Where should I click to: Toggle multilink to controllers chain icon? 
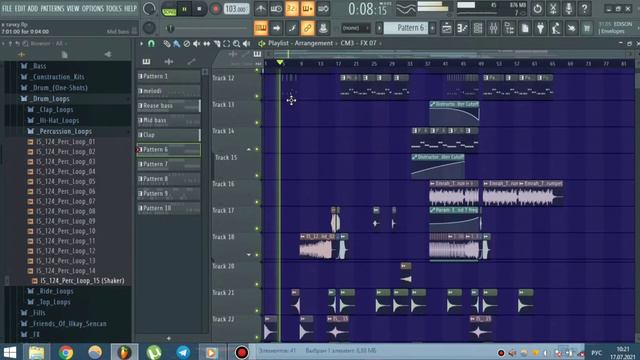pos(307,28)
